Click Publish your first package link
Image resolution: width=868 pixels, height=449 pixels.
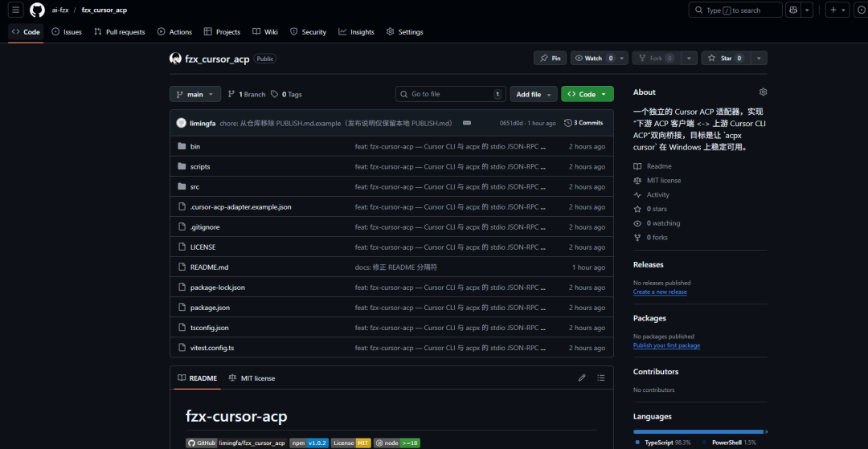666,345
